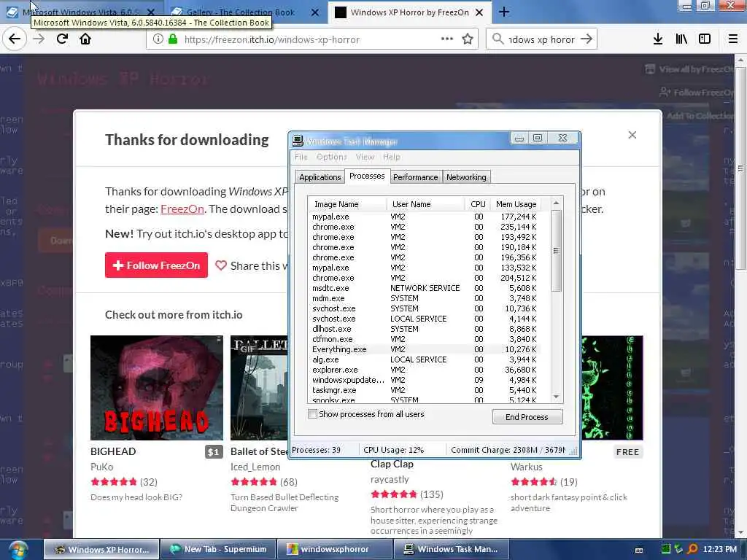Enable Show processes from all users
This screenshot has width=747, height=560.
coord(312,414)
